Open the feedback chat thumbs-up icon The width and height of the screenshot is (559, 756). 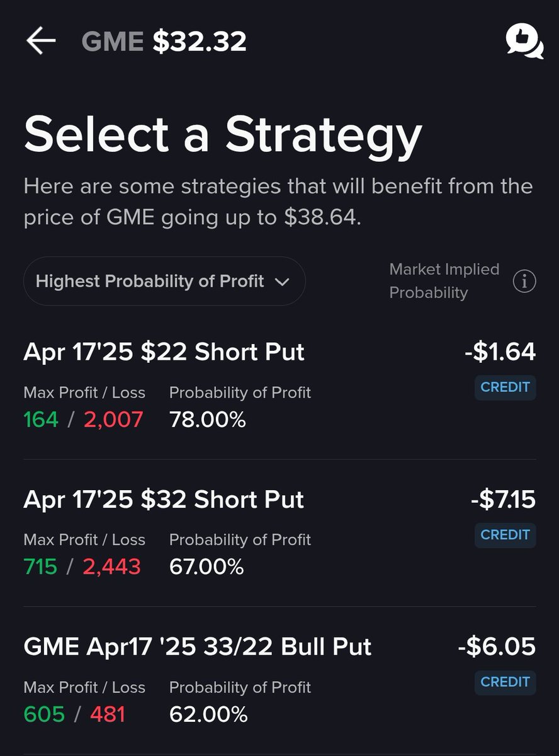[524, 42]
